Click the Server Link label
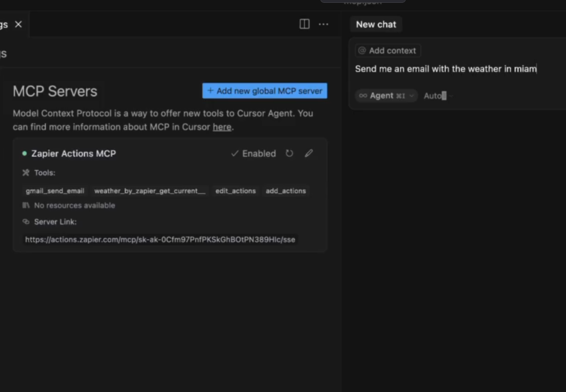This screenshot has height=392, width=566. 55,222
